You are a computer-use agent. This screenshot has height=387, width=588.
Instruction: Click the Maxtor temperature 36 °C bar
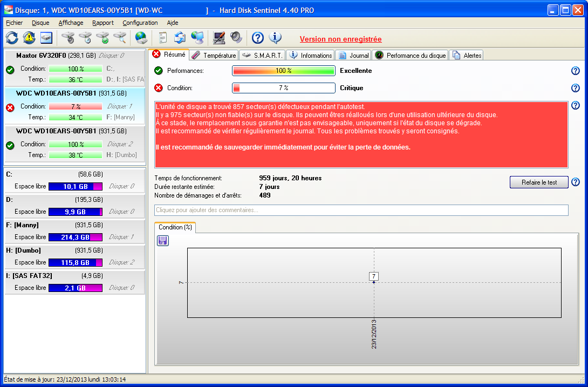pyautogui.click(x=76, y=79)
